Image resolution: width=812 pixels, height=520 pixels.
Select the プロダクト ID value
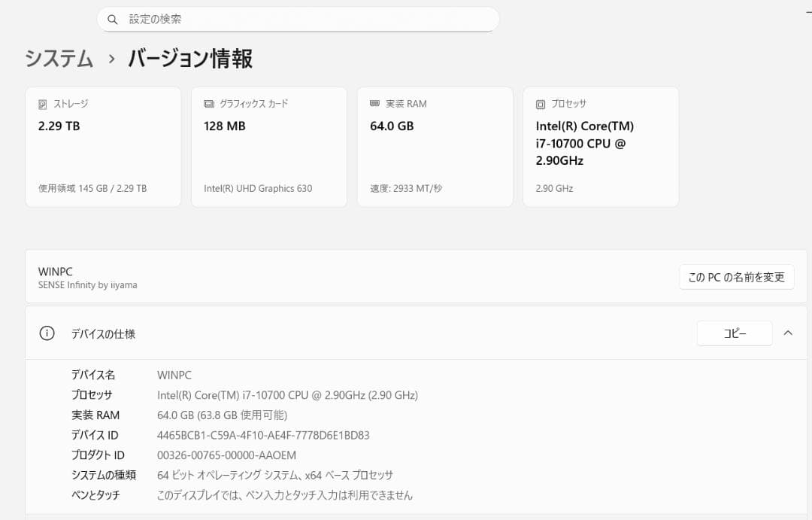pyautogui.click(x=226, y=455)
